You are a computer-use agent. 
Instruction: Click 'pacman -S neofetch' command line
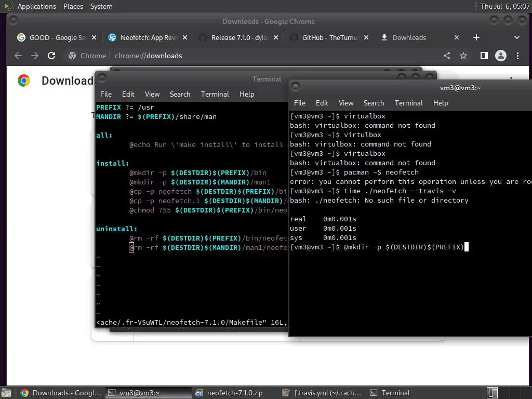[x=381, y=172]
